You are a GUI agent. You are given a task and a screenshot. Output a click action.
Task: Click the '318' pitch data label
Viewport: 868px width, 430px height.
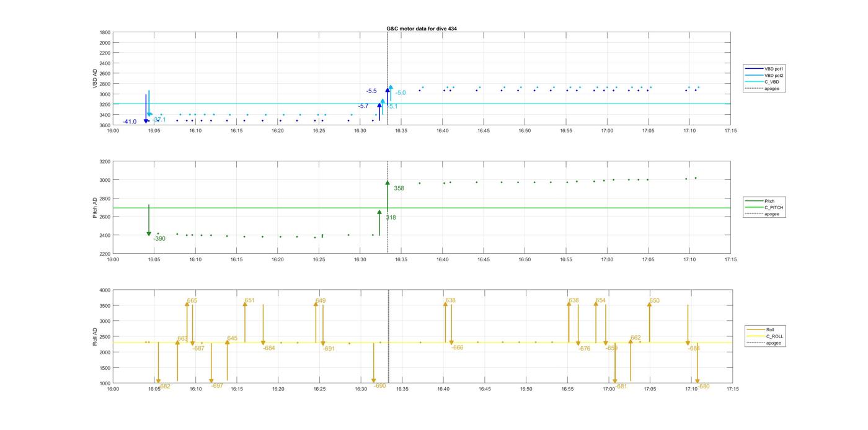point(391,218)
